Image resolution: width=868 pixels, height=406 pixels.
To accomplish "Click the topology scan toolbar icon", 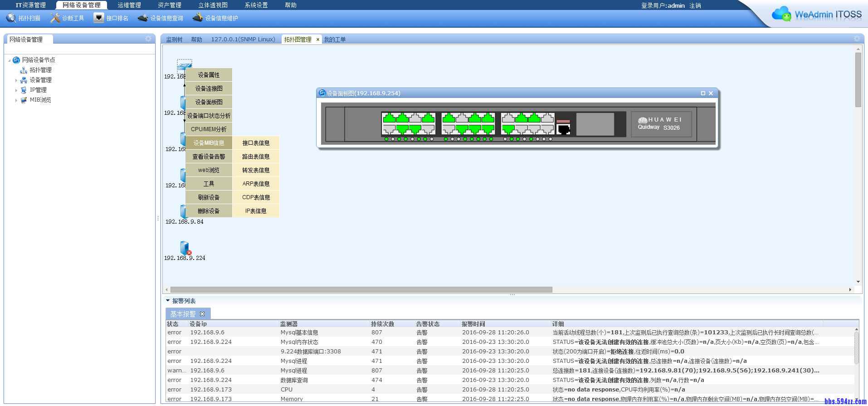I will (x=11, y=18).
